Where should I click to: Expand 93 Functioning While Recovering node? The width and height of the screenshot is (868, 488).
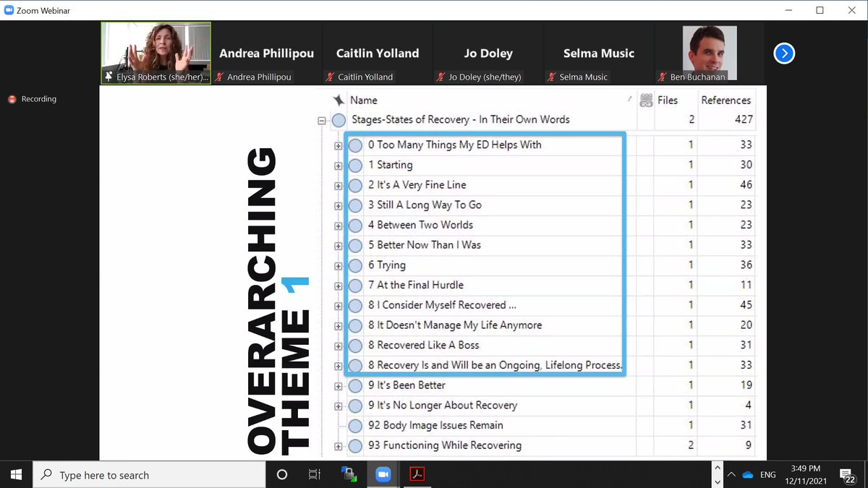click(338, 447)
